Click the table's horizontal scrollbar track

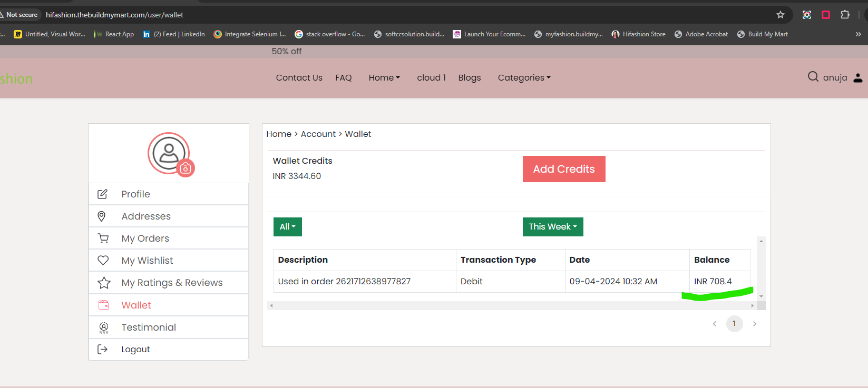pyautogui.click(x=512, y=305)
